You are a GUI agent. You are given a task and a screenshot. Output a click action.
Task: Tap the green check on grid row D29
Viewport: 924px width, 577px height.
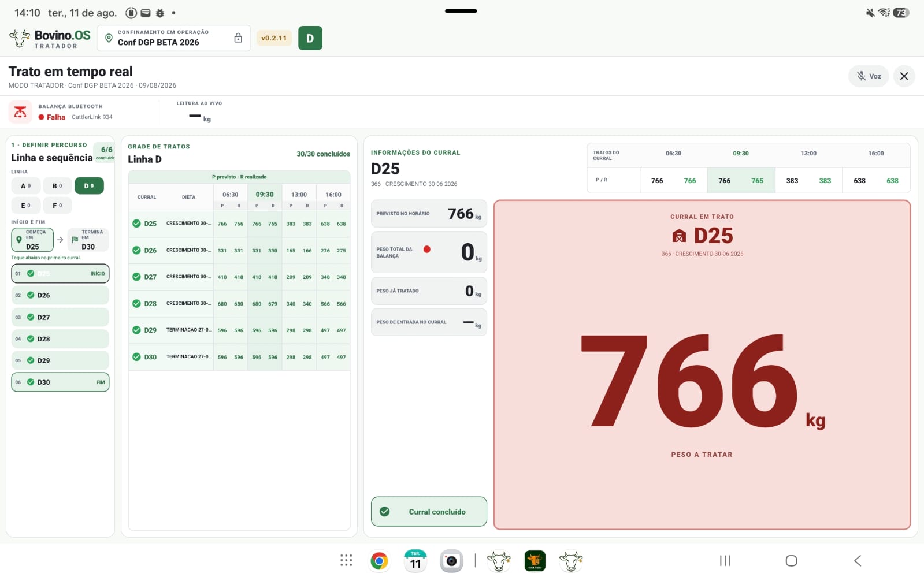(x=136, y=330)
